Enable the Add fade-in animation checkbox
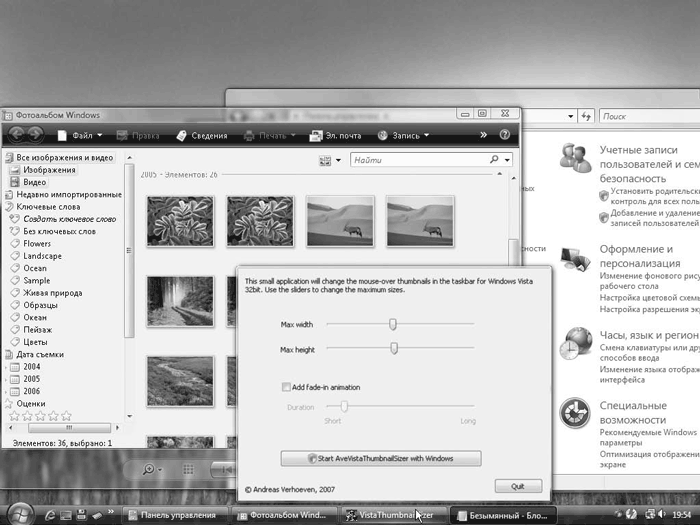700x525 pixels. click(x=286, y=387)
